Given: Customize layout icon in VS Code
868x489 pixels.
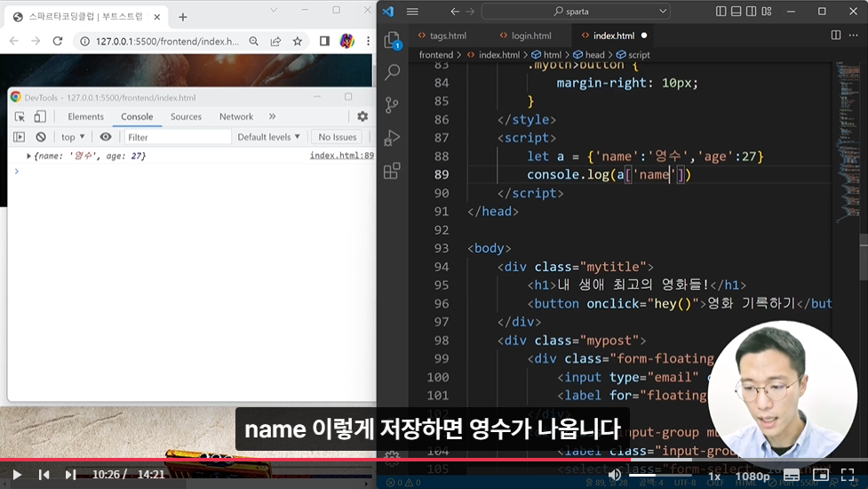Looking at the screenshot, I should (767, 11).
